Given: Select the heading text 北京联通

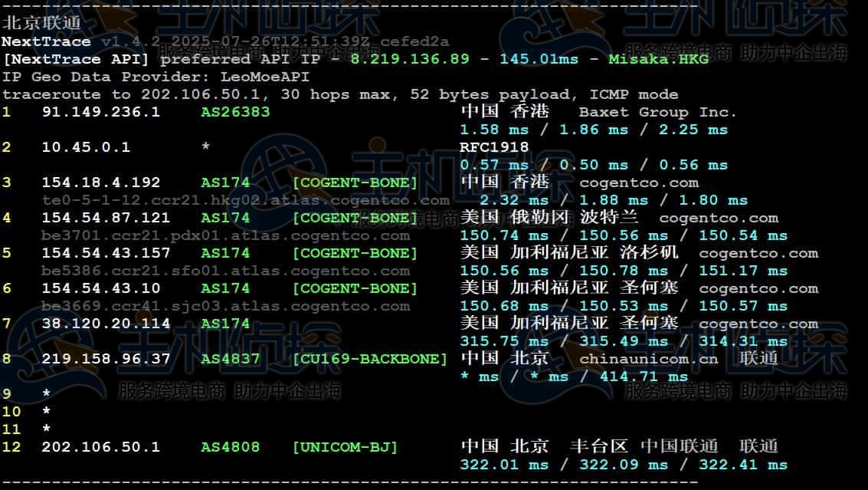Looking at the screenshot, I should 41,23.
